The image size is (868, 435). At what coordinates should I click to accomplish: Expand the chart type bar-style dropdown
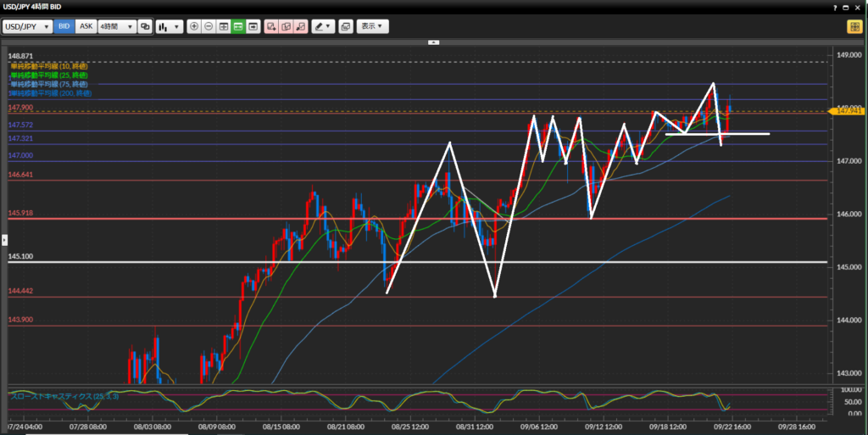click(x=169, y=26)
